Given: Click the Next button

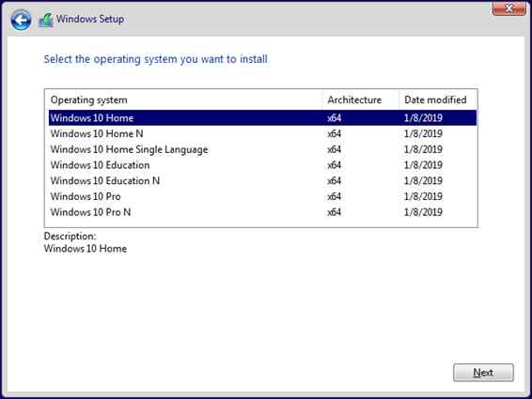Looking at the screenshot, I should coord(483,373).
